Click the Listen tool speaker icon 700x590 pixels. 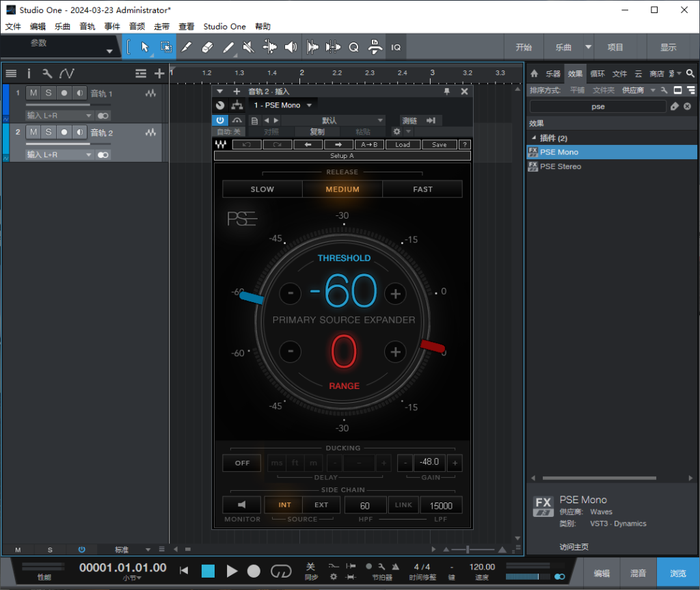(291, 47)
